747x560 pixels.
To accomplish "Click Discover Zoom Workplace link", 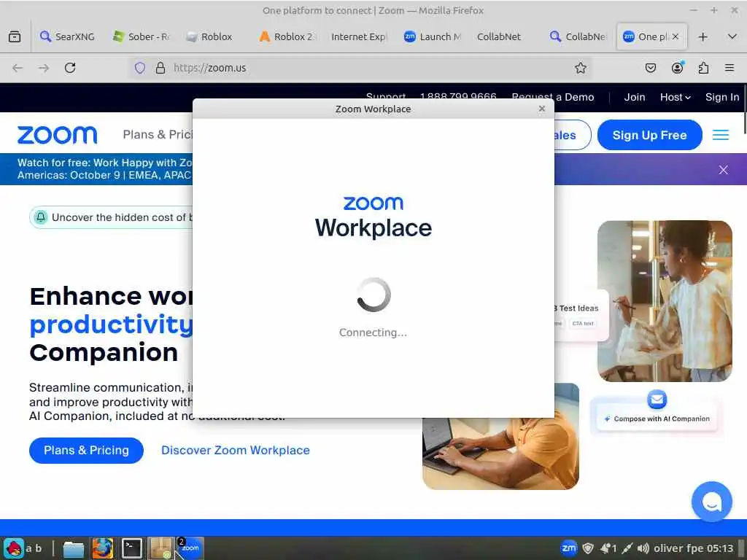I will click(236, 451).
